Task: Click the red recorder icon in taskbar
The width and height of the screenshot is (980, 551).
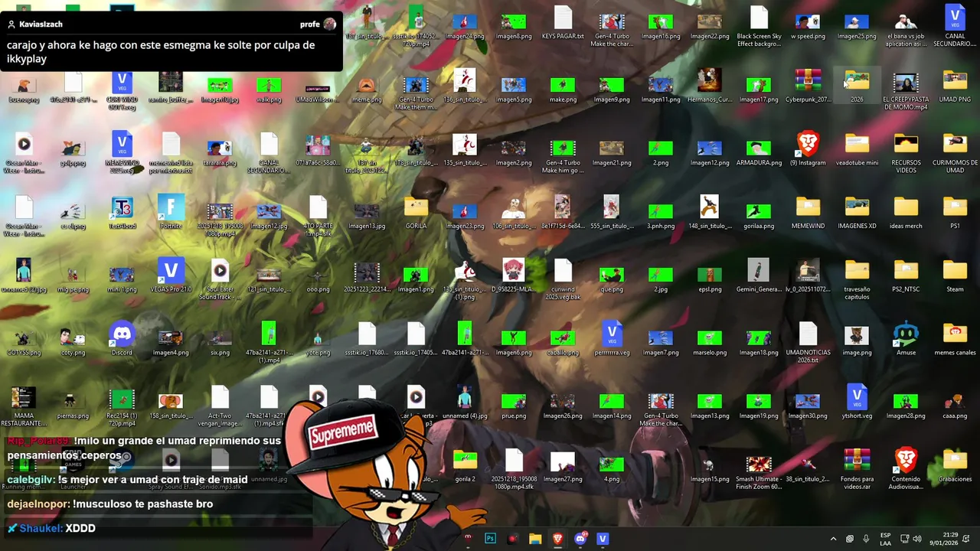Action: coord(513,539)
